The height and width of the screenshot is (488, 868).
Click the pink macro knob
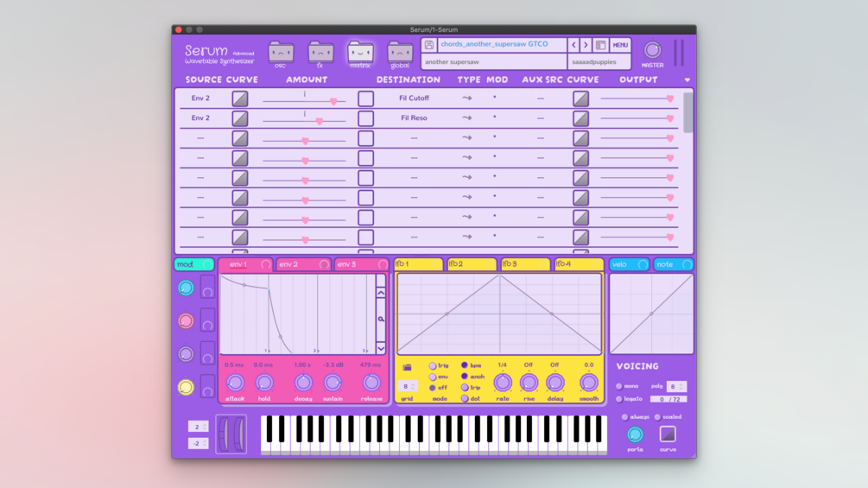point(186,321)
